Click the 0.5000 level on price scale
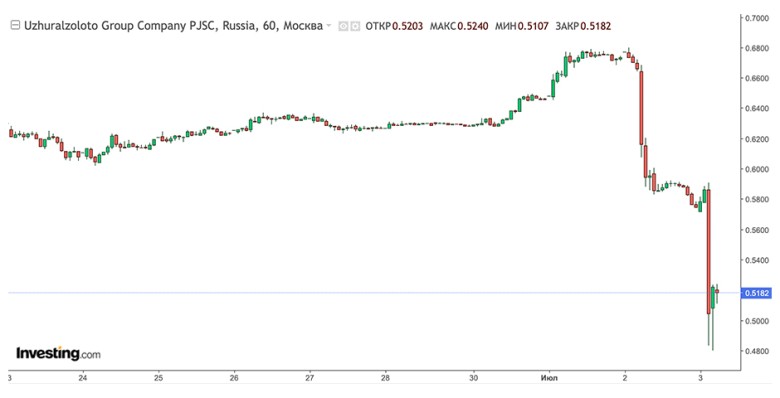This screenshot has height=398, width=780. tap(757, 320)
